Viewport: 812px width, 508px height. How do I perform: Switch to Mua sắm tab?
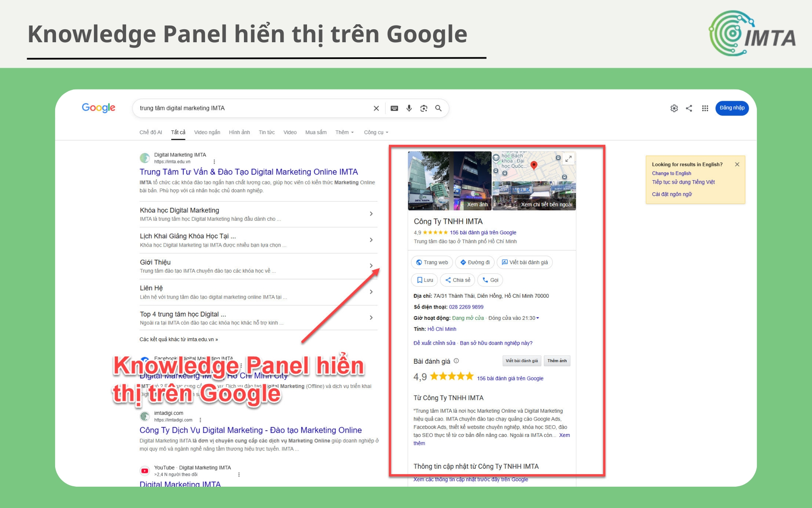click(x=316, y=133)
